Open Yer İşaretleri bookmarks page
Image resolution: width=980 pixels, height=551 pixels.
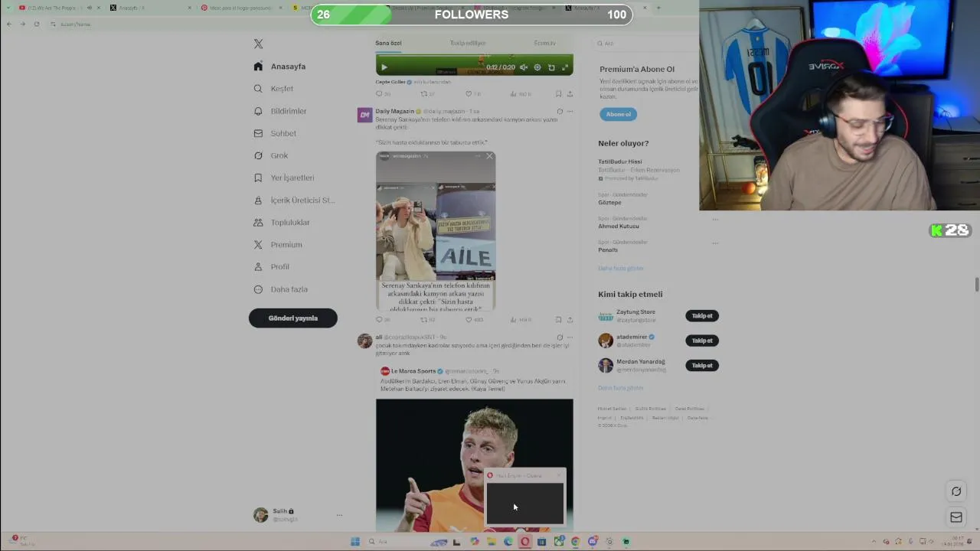coord(284,178)
